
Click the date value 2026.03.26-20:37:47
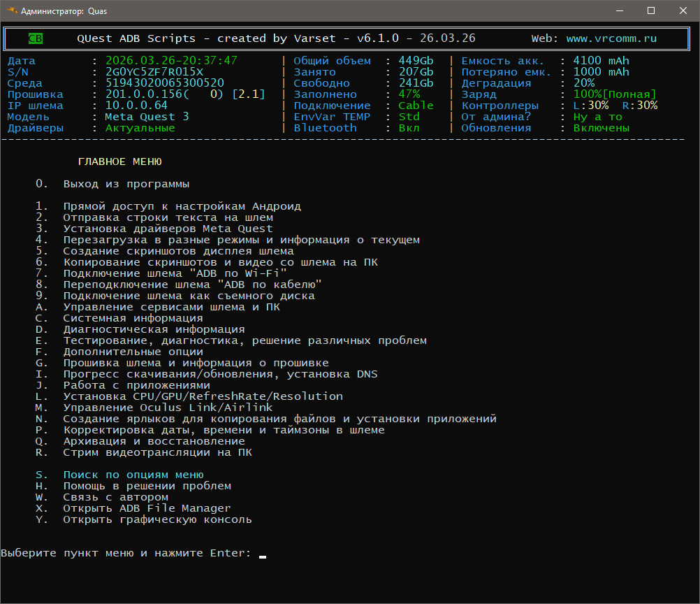(x=171, y=60)
